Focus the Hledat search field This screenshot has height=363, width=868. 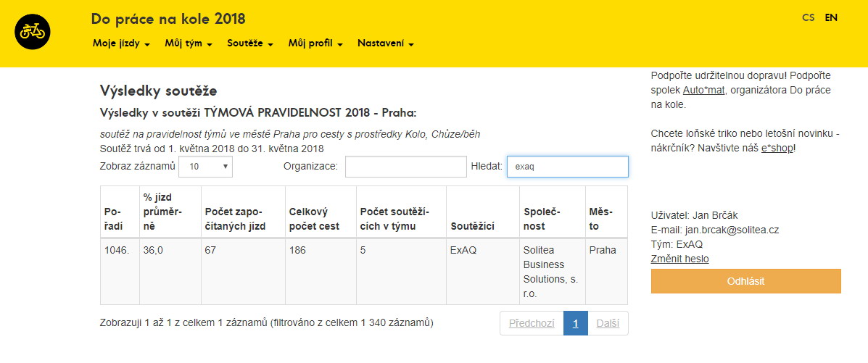[567, 167]
